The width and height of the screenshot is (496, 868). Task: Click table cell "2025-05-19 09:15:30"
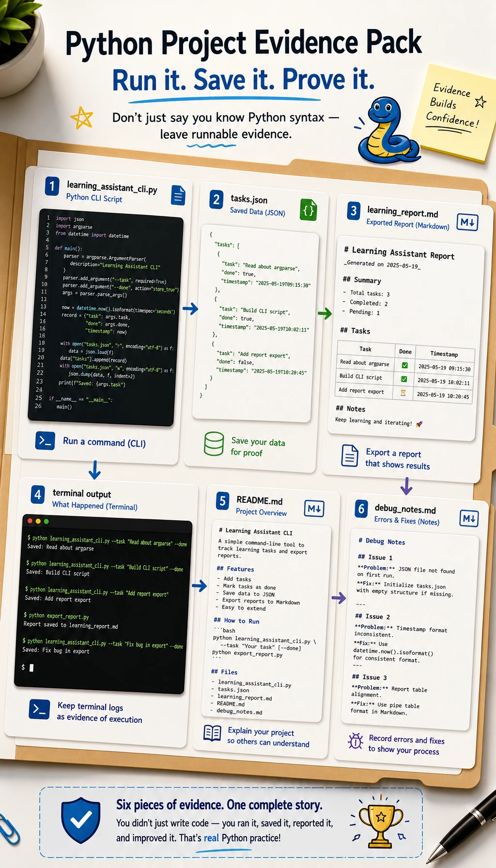[444, 368]
